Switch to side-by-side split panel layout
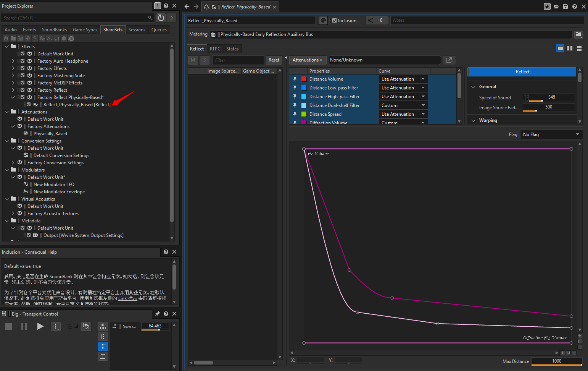Screen dimensions: 588x371 coord(570,49)
